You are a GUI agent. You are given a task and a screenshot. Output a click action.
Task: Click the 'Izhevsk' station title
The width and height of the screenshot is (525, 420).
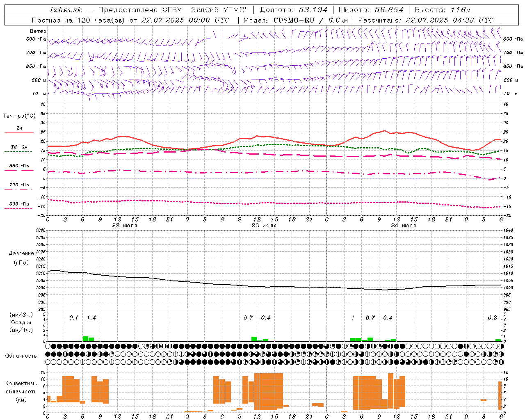(x=66, y=10)
